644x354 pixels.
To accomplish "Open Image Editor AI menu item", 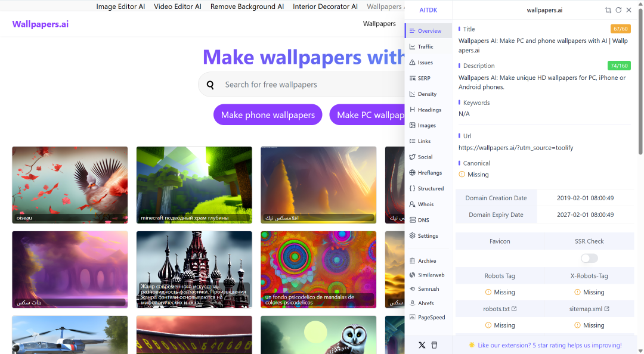I will 120,7.
